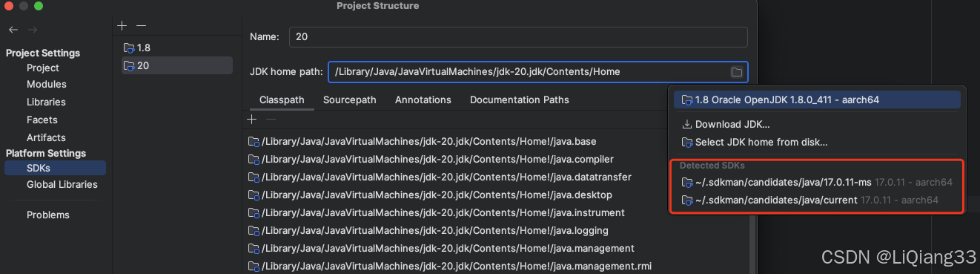
Task: Open Artifacts settings page
Action: point(46,137)
